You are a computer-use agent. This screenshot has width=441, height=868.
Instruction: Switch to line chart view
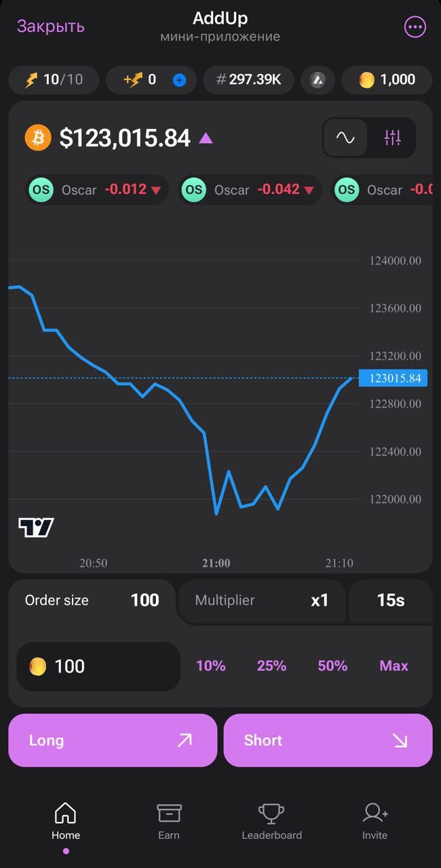pyautogui.click(x=345, y=138)
